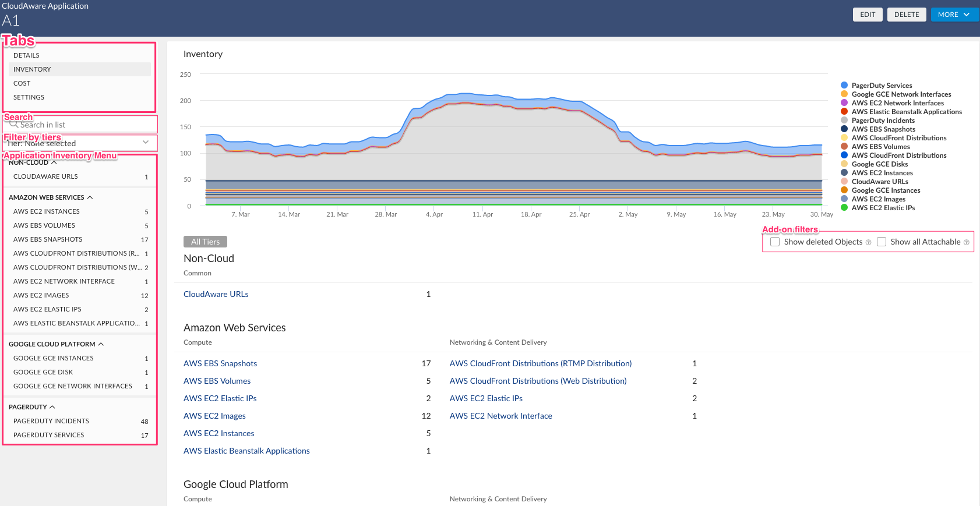Switch to the Details tab

[80, 55]
